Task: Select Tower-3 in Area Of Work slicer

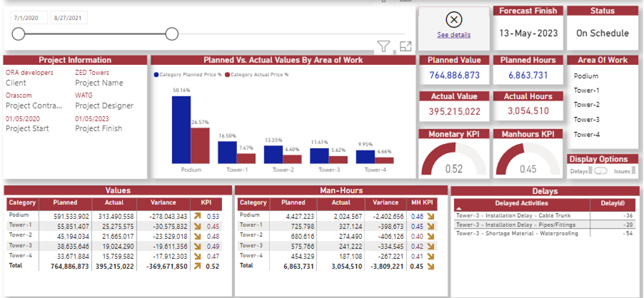Action: [x=586, y=120]
